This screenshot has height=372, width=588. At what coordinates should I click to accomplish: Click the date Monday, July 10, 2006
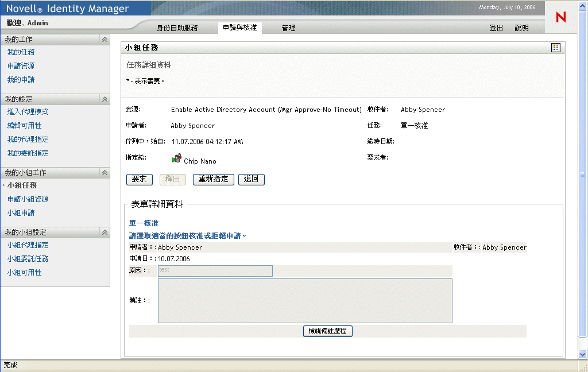tap(507, 7)
